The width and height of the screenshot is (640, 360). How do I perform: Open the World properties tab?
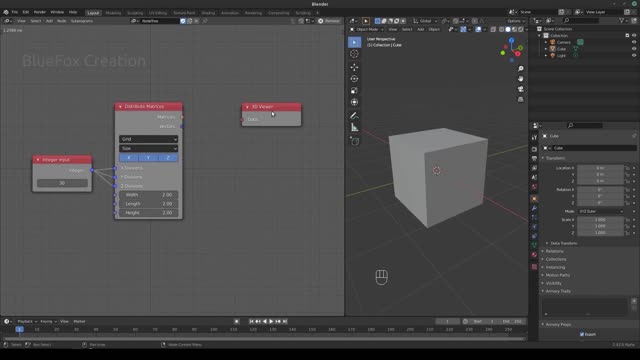[534, 187]
